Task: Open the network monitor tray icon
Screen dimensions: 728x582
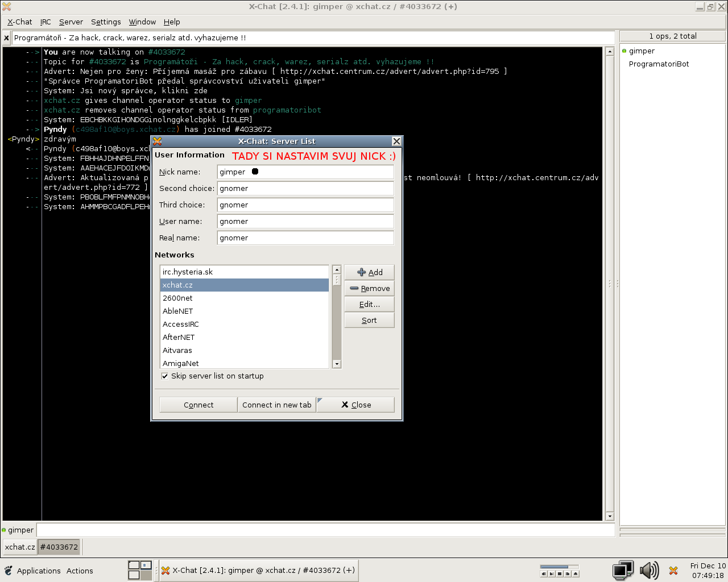Action: click(x=623, y=570)
